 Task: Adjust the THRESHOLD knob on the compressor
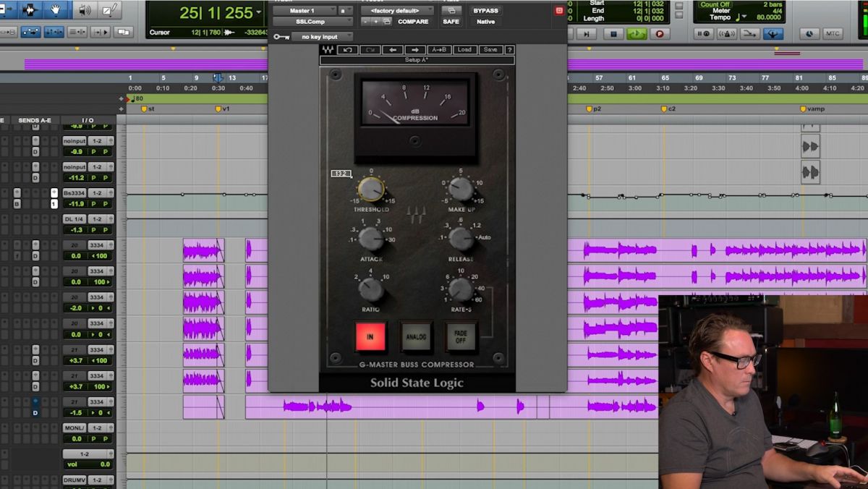[371, 190]
